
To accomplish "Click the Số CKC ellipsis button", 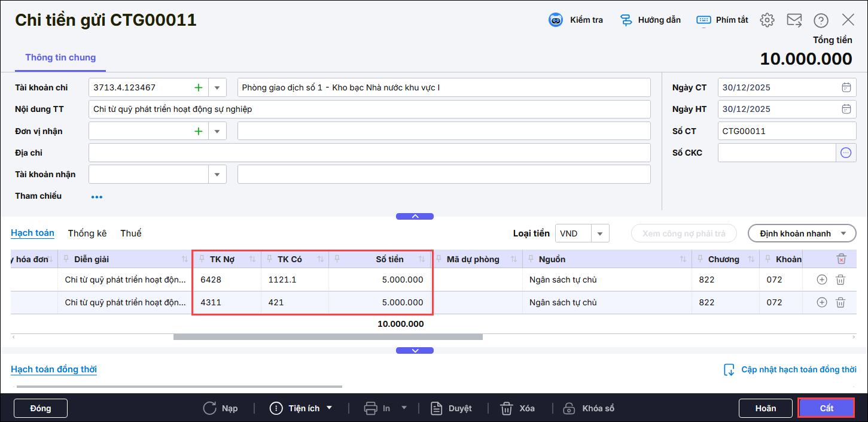I will tap(846, 153).
